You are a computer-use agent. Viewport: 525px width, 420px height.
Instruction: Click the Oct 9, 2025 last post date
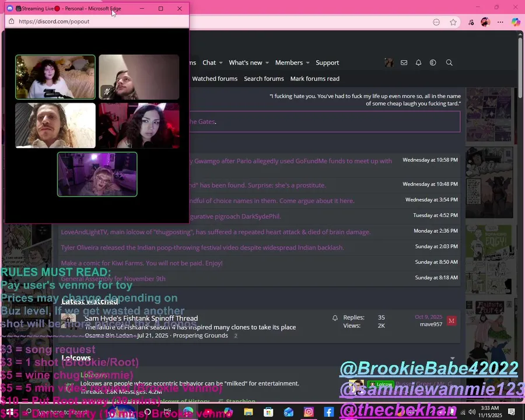[x=428, y=317]
